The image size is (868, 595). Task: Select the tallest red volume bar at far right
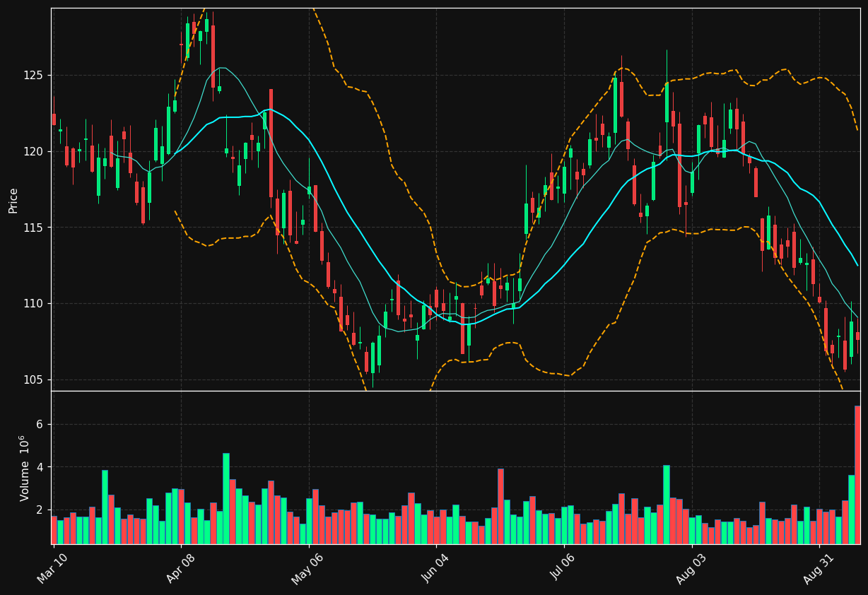857,475
